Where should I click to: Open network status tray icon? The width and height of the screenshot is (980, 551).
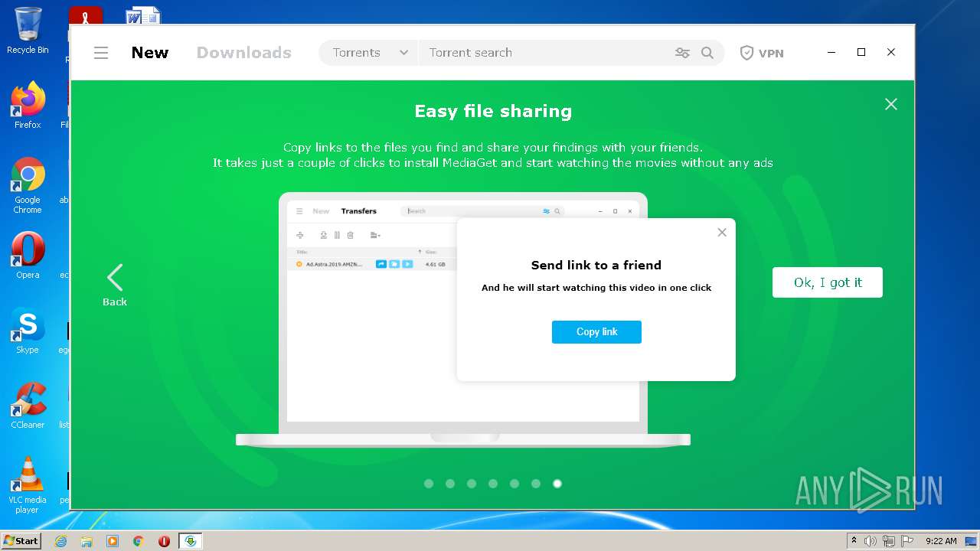pos(888,541)
